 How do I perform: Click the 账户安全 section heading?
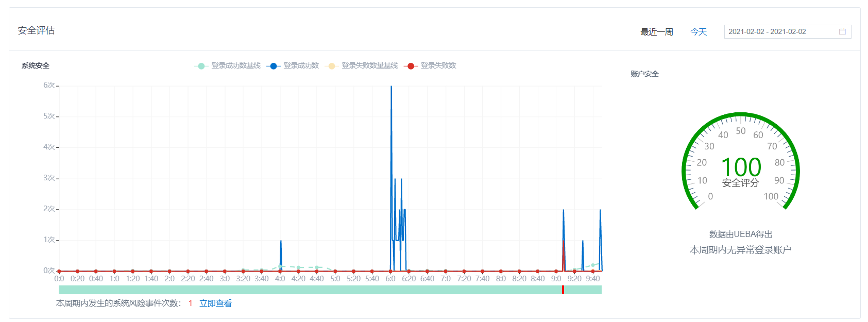tap(644, 74)
